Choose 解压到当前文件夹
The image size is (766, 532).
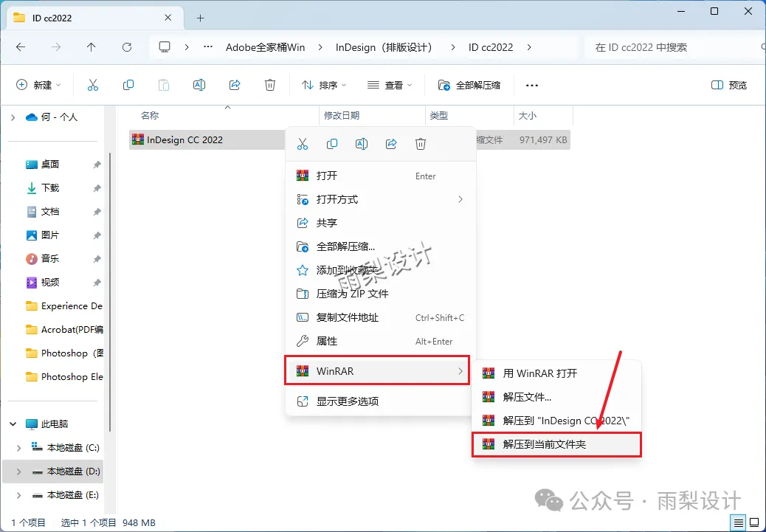pyautogui.click(x=556, y=444)
